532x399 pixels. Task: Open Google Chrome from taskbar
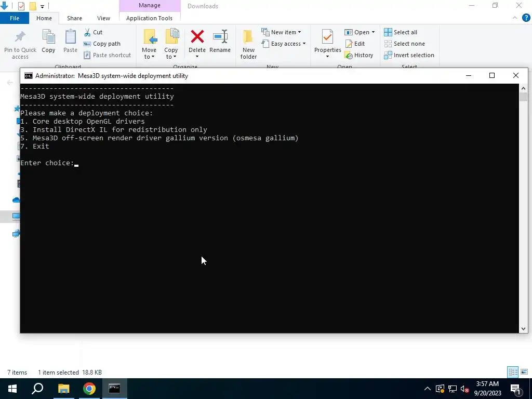(x=89, y=389)
